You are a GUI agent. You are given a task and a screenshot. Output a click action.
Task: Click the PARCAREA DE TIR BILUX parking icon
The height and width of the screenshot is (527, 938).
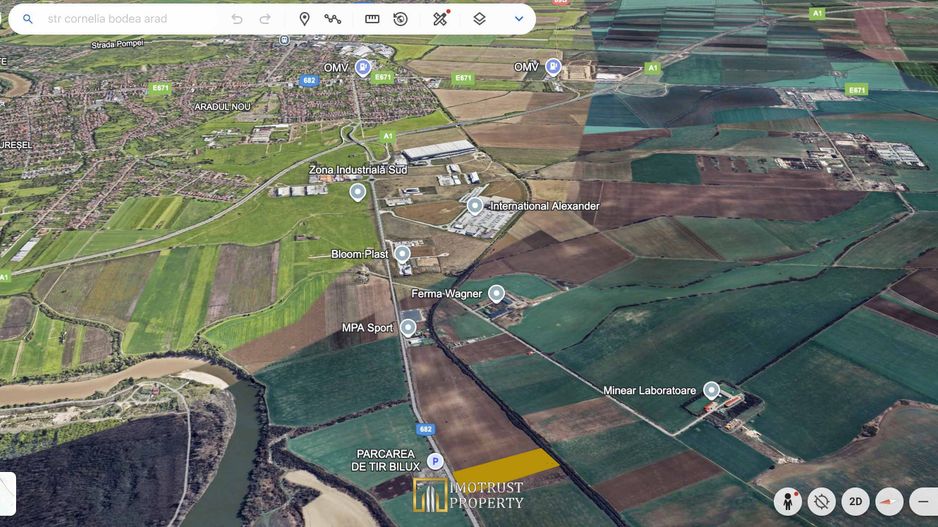pos(434,461)
